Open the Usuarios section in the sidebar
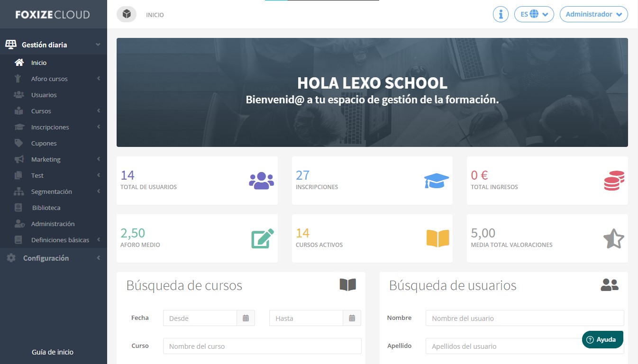638x364 pixels. [x=43, y=95]
